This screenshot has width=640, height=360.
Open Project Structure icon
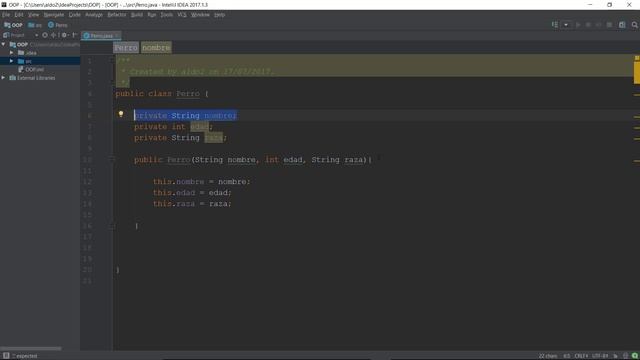622,25
